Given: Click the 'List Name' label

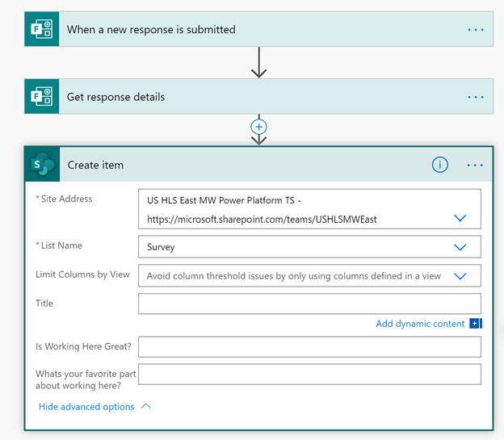Looking at the screenshot, I should pyautogui.click(x=61, y=245).
